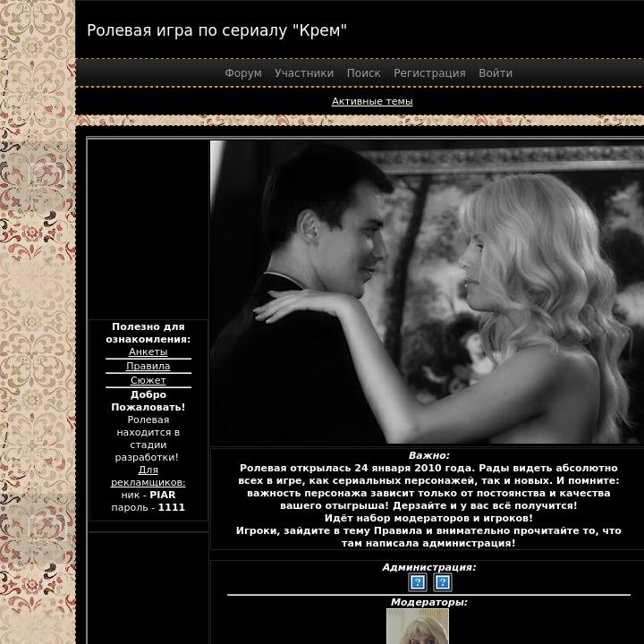The height and width of the screenshot is (644, 644).
Task: Click the Администрация: heading
Action: (429, 567)
